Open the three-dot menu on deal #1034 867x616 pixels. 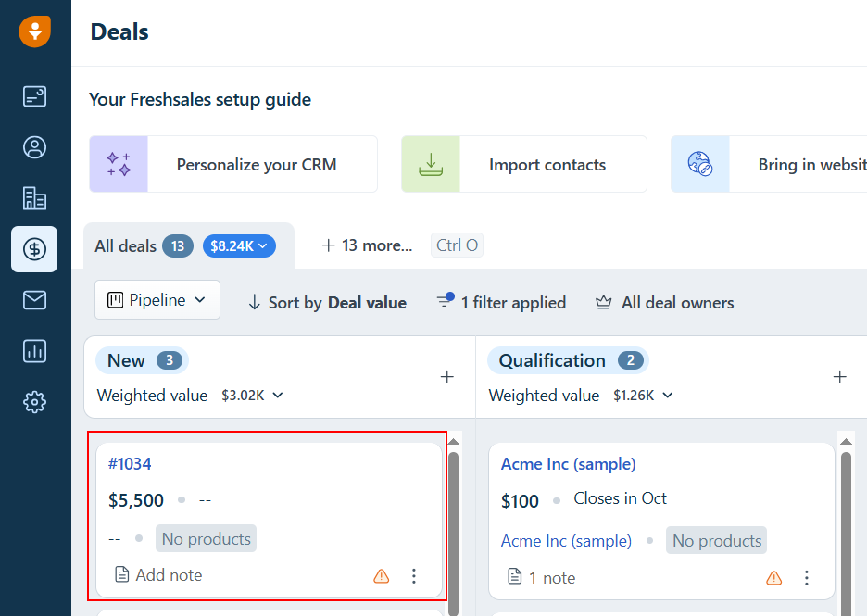click(414, 576)
